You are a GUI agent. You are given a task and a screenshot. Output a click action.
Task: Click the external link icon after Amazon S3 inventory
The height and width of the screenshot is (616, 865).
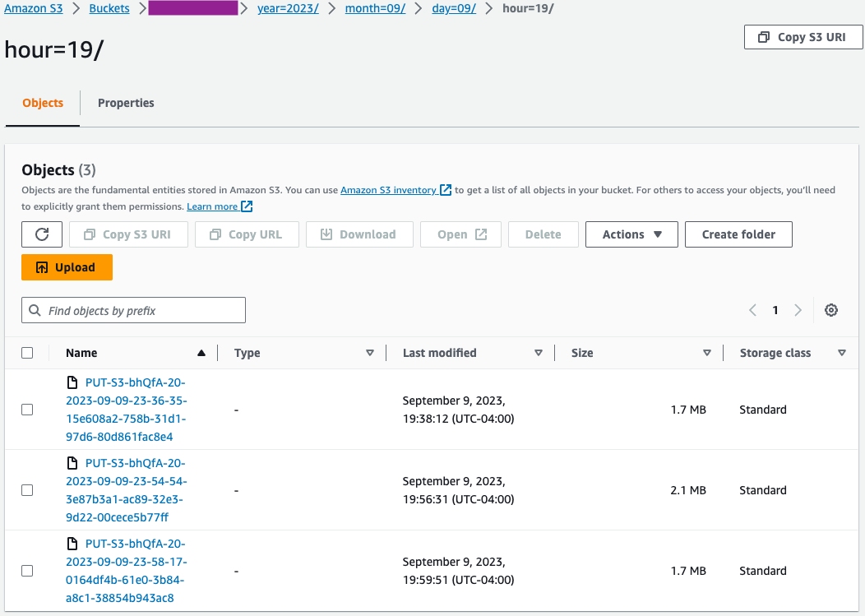446,190
